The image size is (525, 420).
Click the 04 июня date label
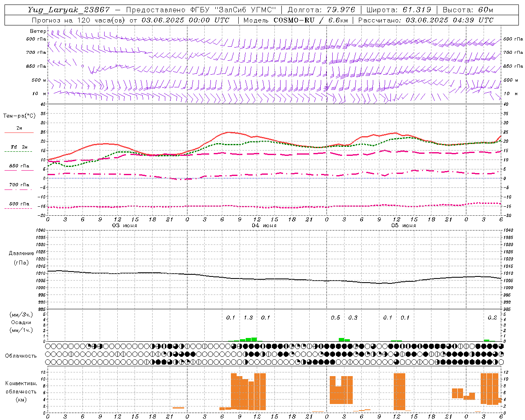click(264, 226)
